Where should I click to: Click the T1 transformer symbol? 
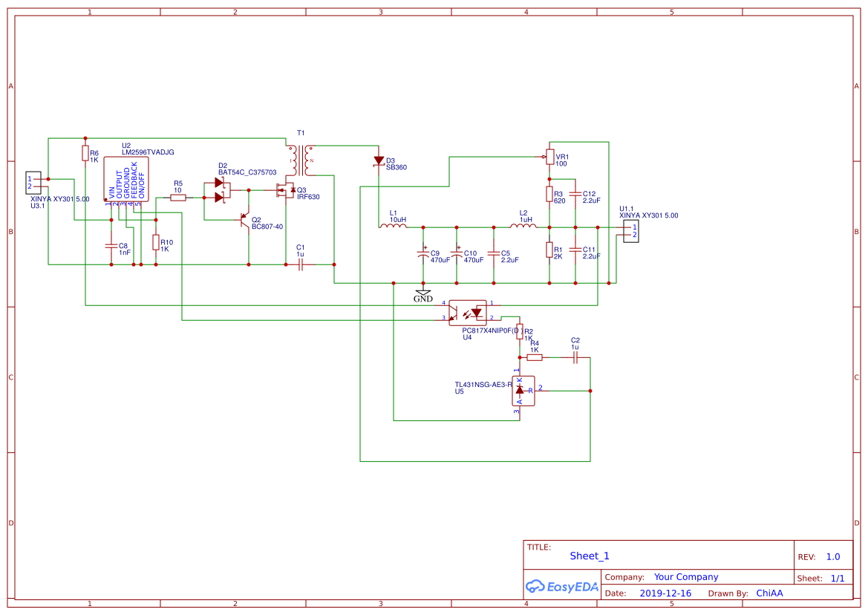(x=301, y=160)
